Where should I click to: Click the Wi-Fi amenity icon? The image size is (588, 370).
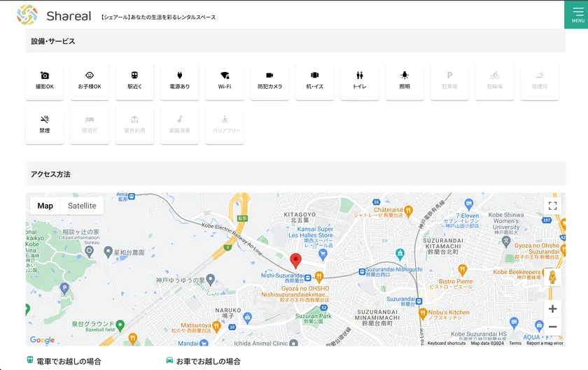(x=225, y=81)
